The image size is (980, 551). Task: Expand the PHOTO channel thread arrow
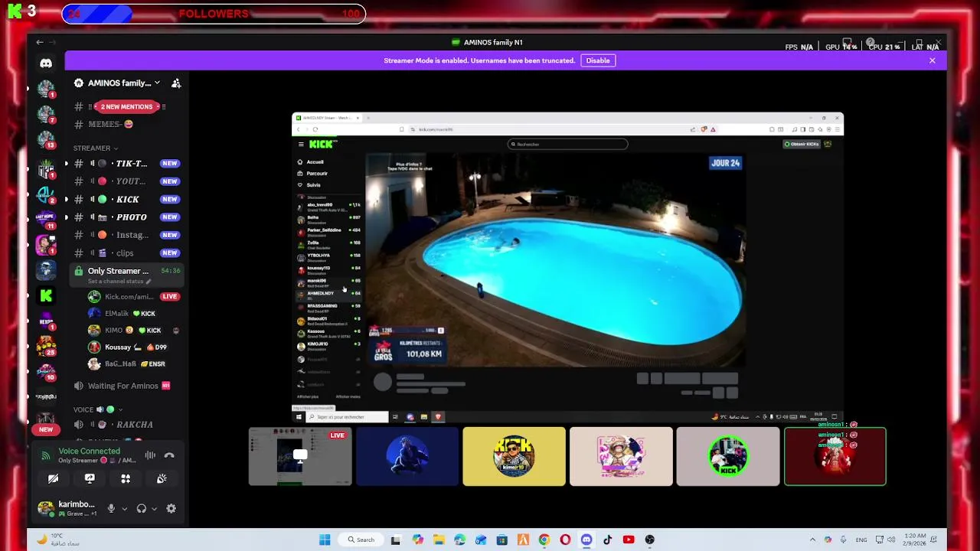click(67, 217)
